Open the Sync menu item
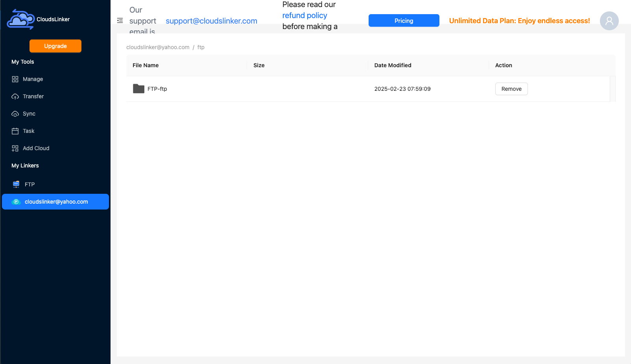The image size is (631, 364). click(x=55, y=114)
